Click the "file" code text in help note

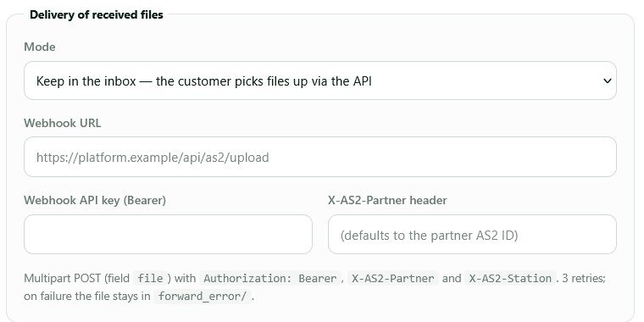[x=150, y=279]
